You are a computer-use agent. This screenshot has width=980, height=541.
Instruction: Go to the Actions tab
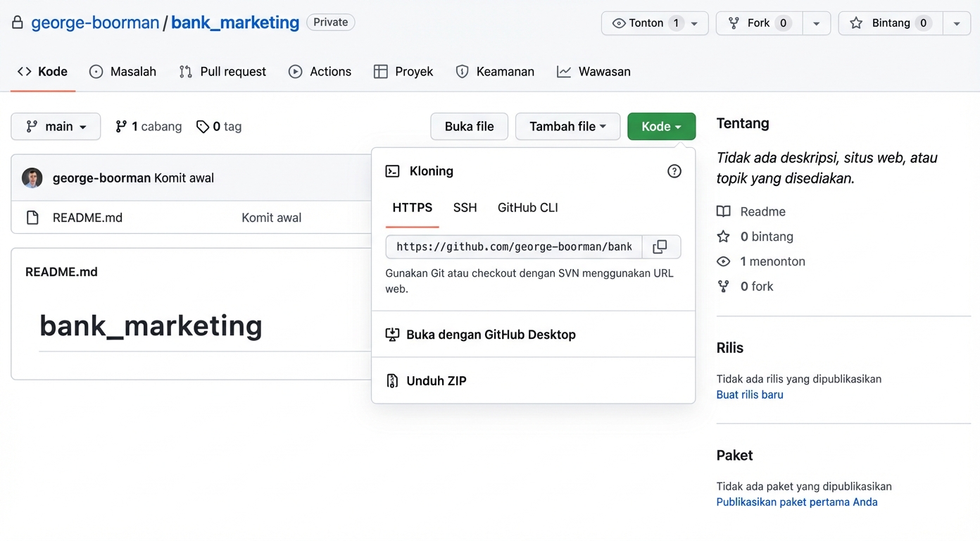click(x=320, y=72)
